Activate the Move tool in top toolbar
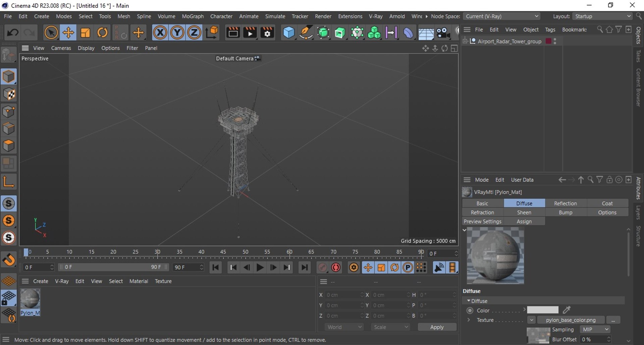Screen dimensions: 644x345 click(x=68, y=33)
